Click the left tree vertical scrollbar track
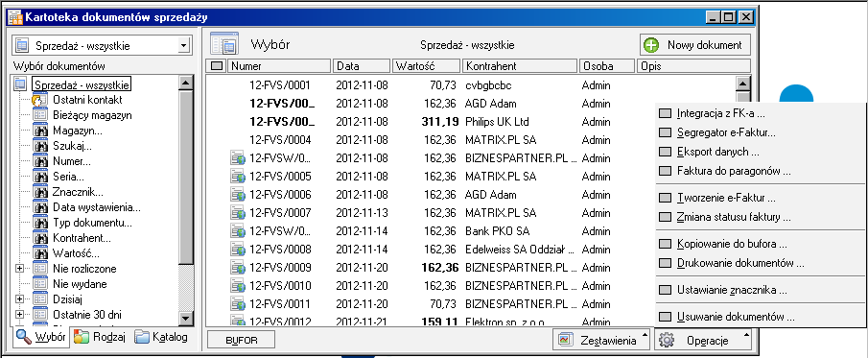The height and width of the screenshot is (358, 868). click(187, 291)
